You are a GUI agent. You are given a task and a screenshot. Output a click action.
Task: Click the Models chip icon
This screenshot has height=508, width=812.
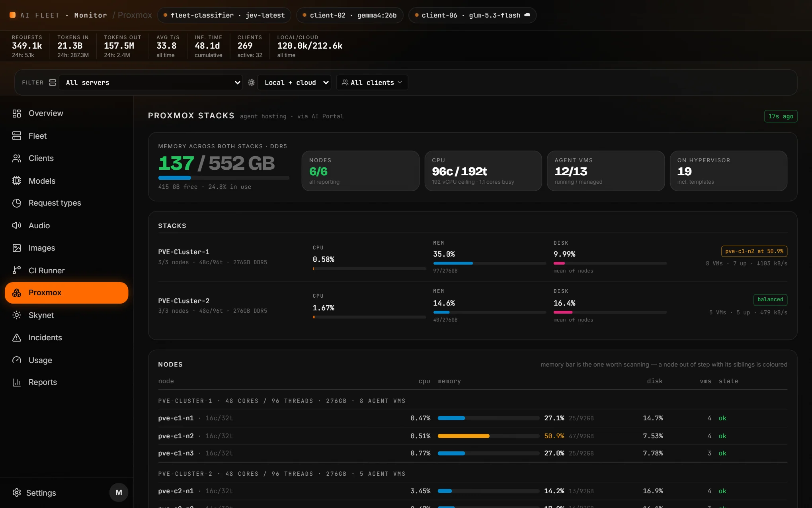coord(16,181)
